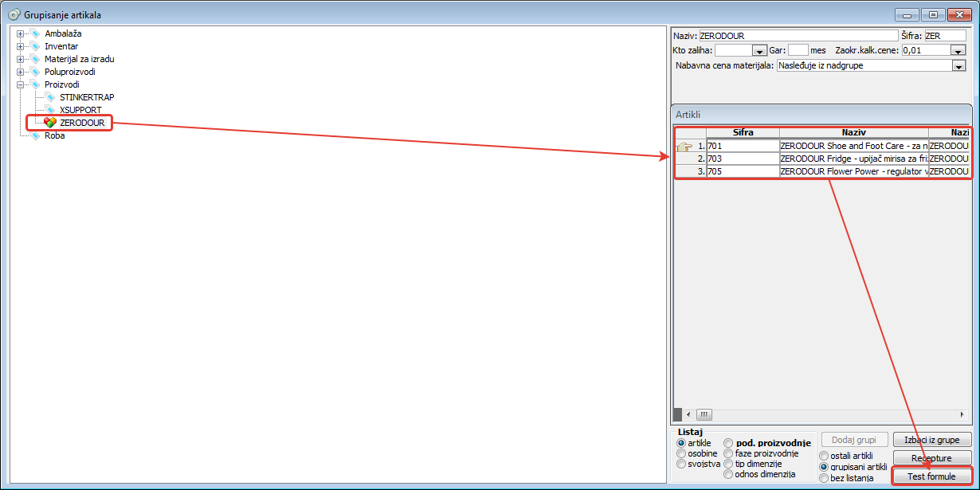
Task: Click the tag icon next to Ambalaža
Action: [35, 33]
